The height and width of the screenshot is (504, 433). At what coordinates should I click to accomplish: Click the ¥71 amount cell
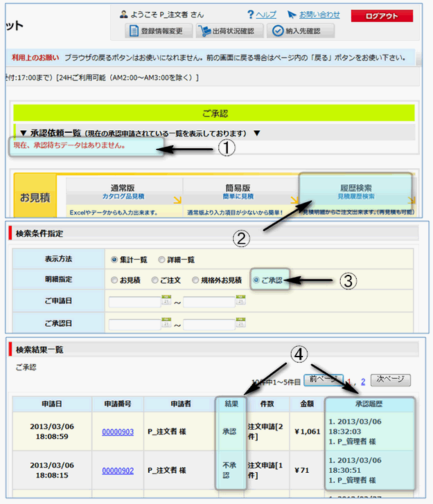point(307,470)
